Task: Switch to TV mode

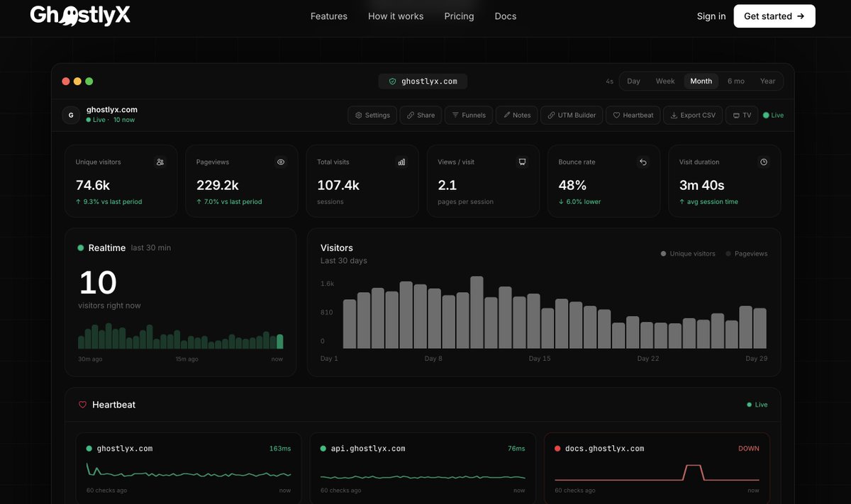Action: click(x=742, y=115)
